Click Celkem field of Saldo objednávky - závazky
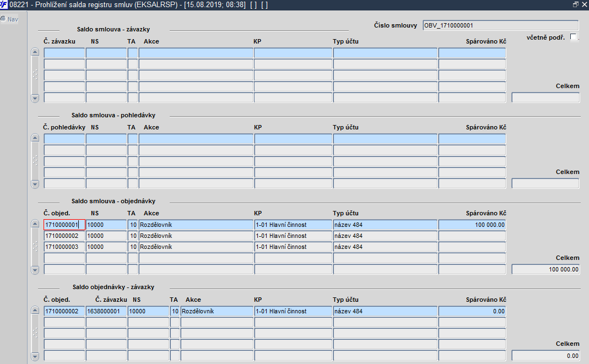 click(545, 355)
